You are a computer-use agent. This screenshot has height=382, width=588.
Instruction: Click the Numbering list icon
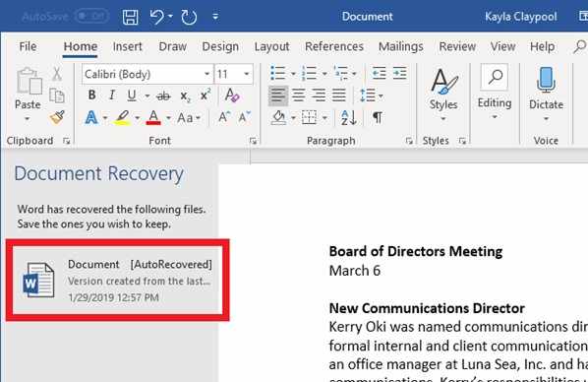pos(310,73)
